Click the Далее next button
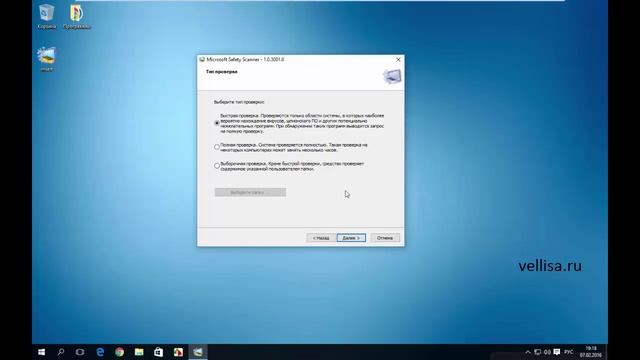The height and width of the screenshot is (360, 640). pyautogui.click(x=351, y=238)
